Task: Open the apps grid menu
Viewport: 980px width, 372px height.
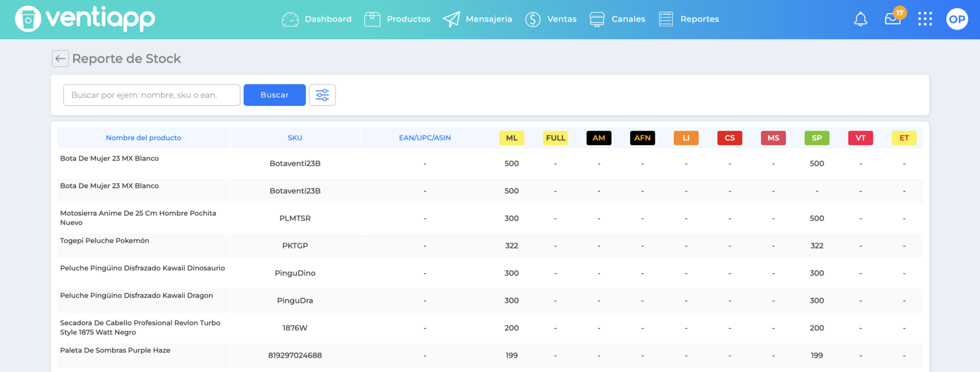Action: pyautogui.click(x=925, y=19)
